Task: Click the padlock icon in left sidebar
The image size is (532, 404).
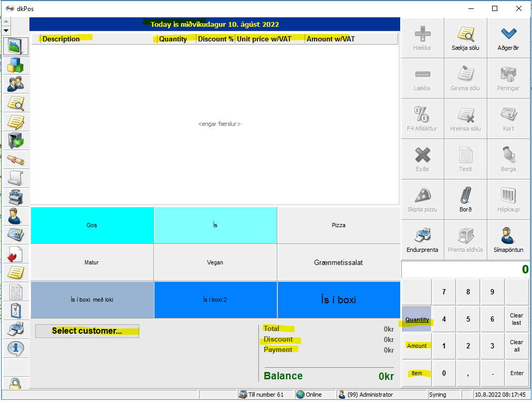Action: (x=16, y=384)
